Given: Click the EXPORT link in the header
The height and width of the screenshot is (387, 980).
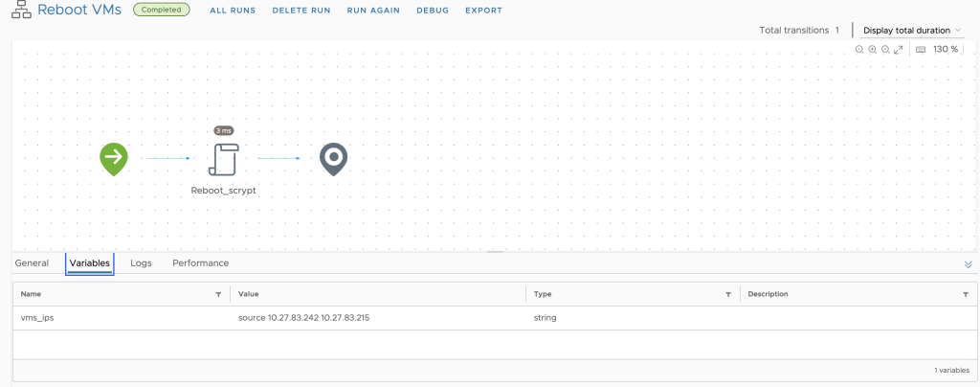Looking at the screenshot, I should point(483,11).
